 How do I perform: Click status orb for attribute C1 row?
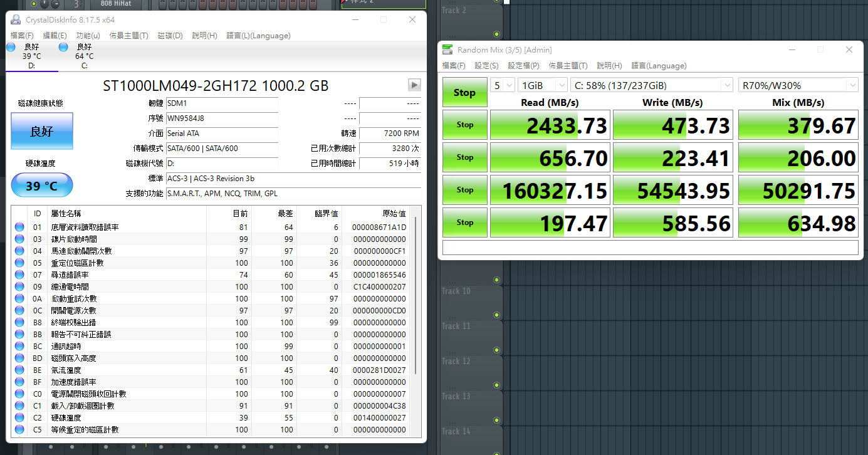(x=19, y=406)
